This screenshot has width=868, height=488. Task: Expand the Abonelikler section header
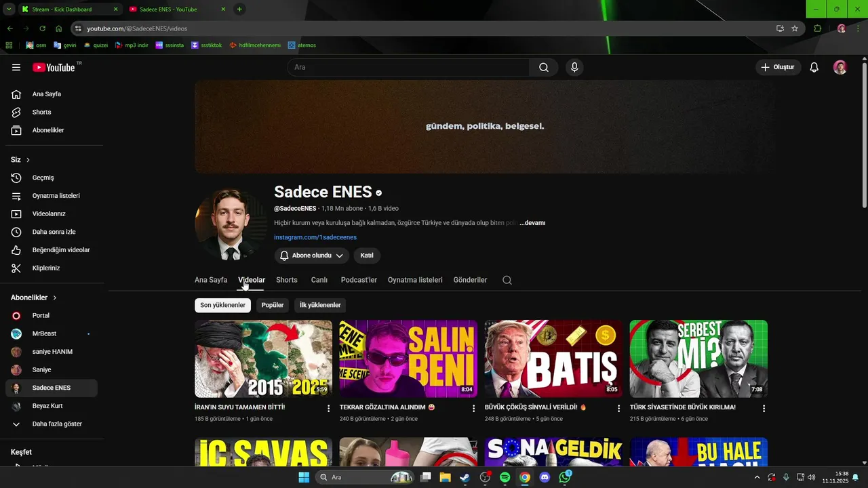tap(34, 298)
